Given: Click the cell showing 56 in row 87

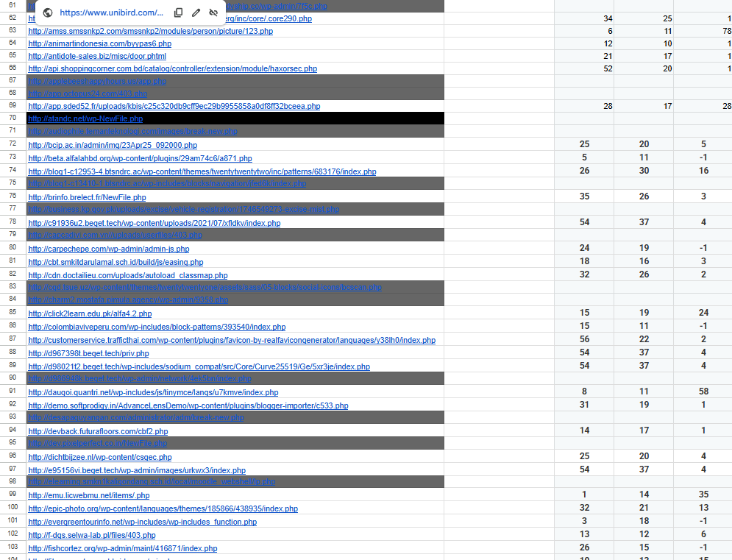Looking at the screenshot, I should pyautogui.click(x=585, y=339).
